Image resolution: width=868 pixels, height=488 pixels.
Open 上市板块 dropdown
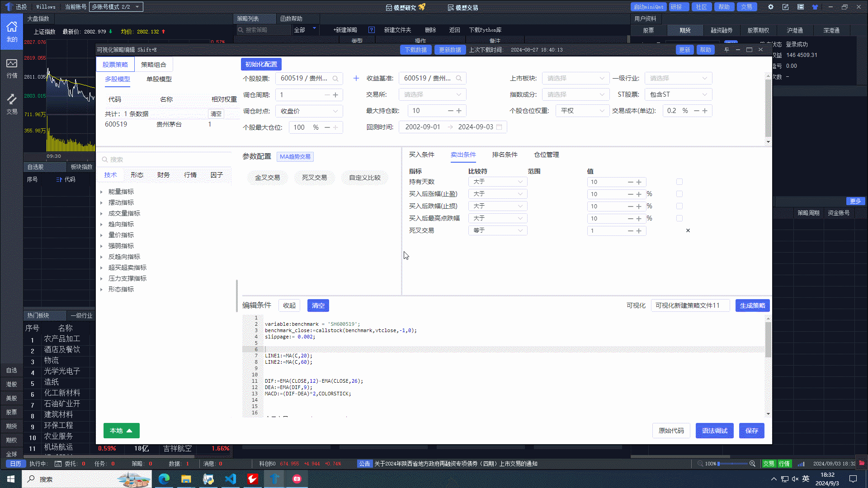[576, 78]
